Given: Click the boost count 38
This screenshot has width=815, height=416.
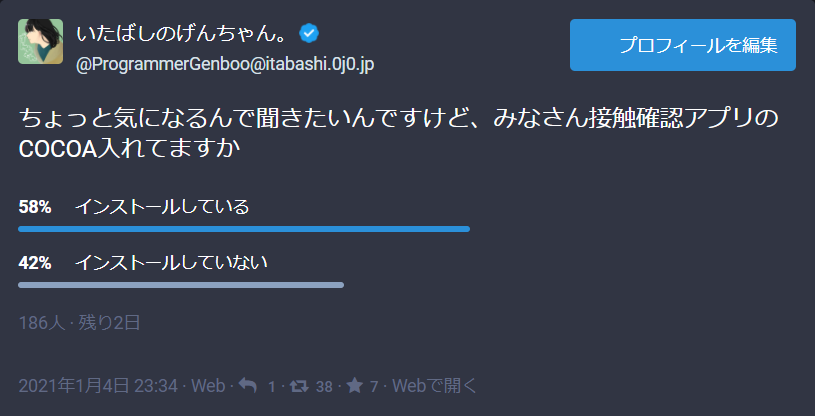Looking at the screenshot, I should [324, 387].
